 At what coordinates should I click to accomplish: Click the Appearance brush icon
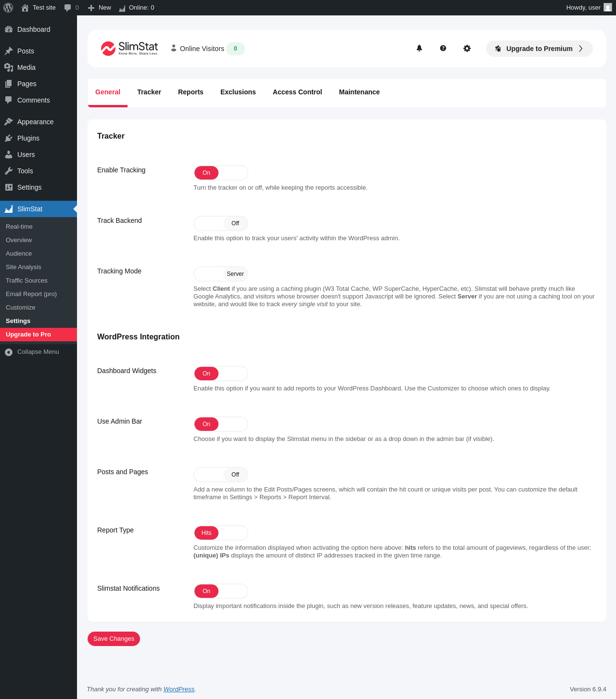[9, 122]
